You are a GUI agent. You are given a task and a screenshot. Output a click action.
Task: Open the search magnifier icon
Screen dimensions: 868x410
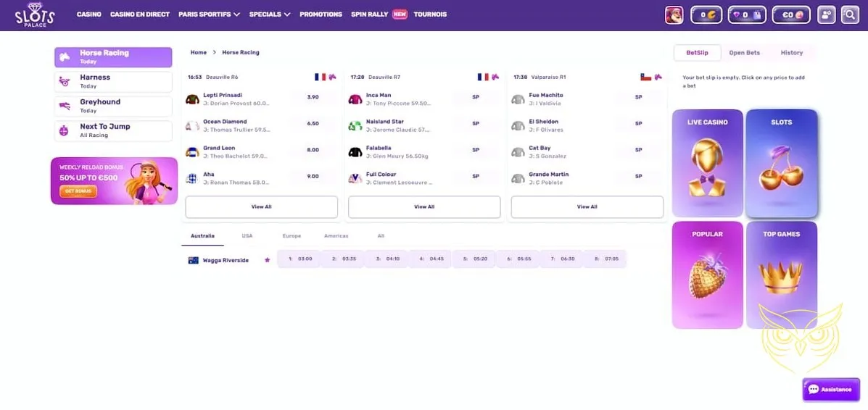[x=850, y=14]
